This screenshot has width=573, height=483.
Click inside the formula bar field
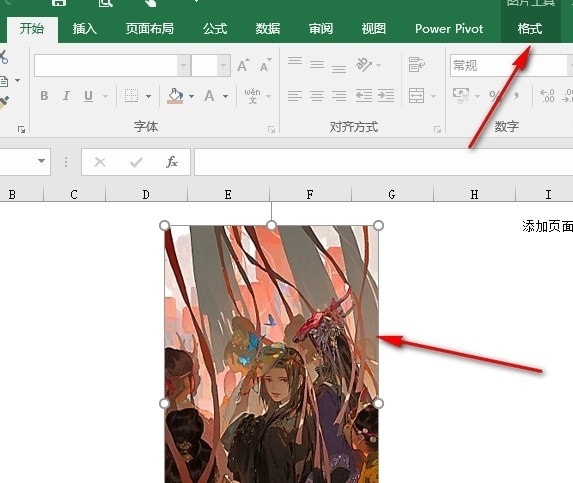383,162
